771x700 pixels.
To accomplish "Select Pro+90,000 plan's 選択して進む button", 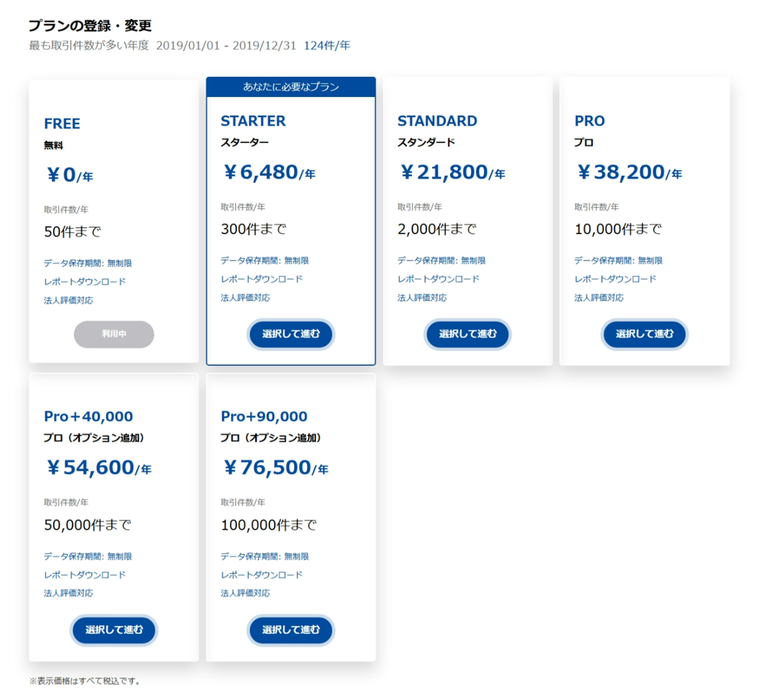I will click(x=290, y=629).
